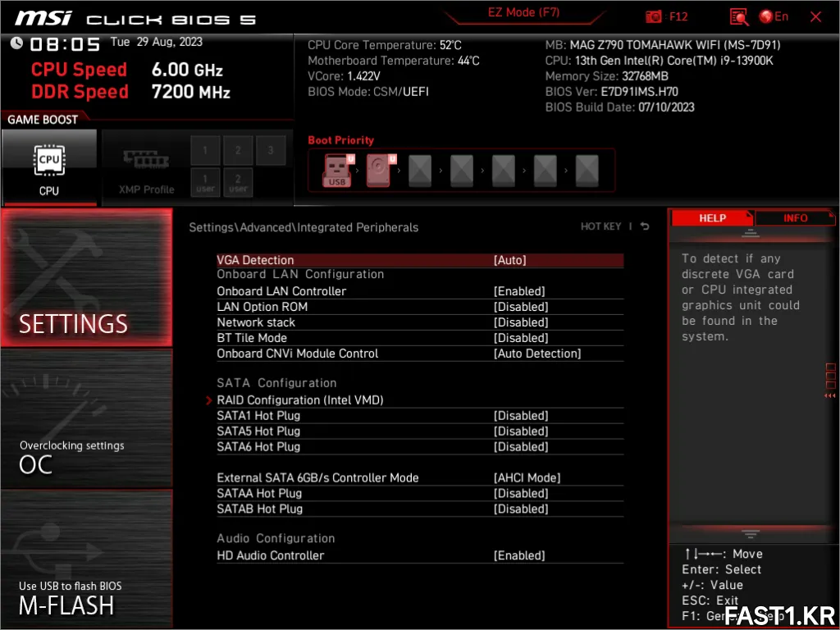Screen dimensions: 840x630
Task: Toggle SATA6 Hot Plug setting
Action: tap(420, 447)
